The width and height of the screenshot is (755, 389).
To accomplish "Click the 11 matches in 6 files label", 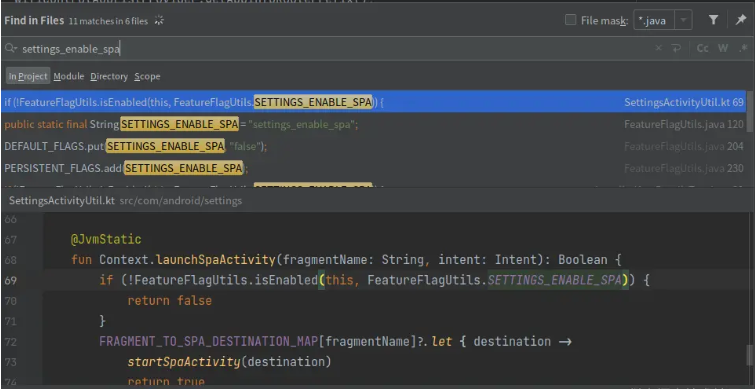I will point(108,21).
